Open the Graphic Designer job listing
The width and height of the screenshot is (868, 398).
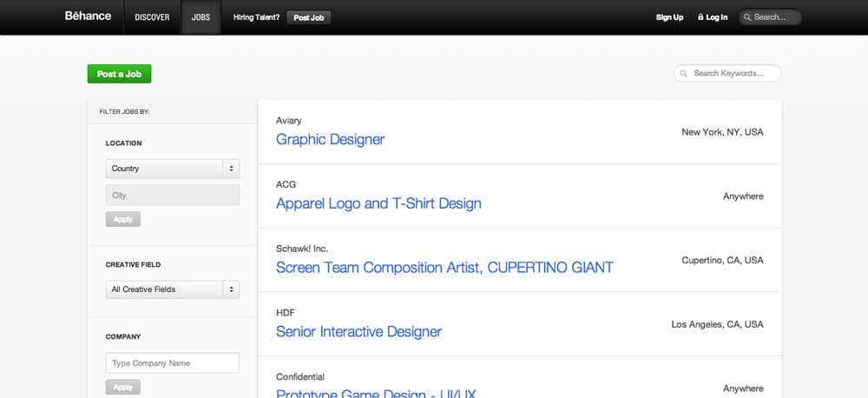tap(330, 139)
